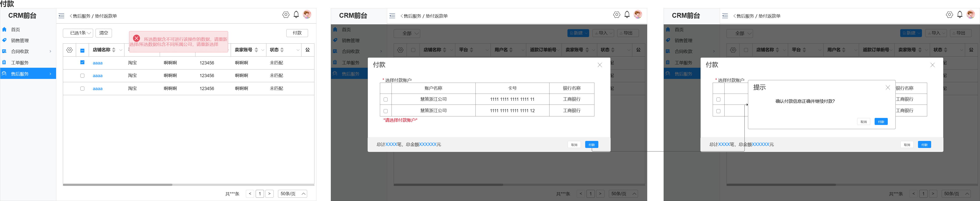Screen dimensions: 980x201
Task: Close the 提示 confirmation popup
Action: (888, 87)
